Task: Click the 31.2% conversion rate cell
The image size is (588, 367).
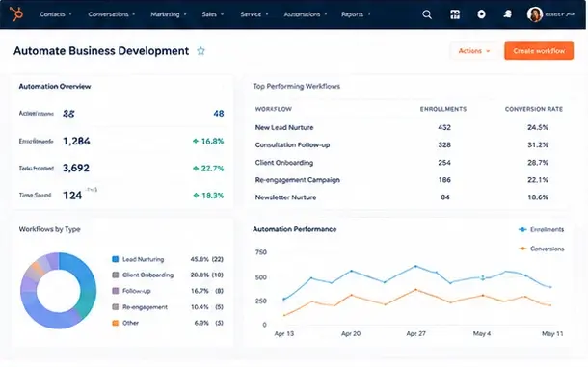Action: pyautogui.click(x=538, y=144)
